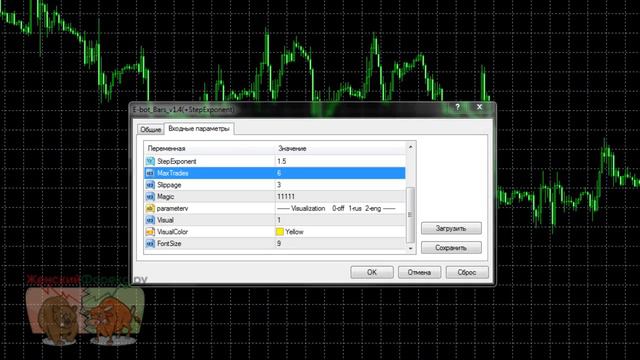640x360 pixels.
Task: Click the parameters list scrollbar thumb
Action: coord(411,215)
